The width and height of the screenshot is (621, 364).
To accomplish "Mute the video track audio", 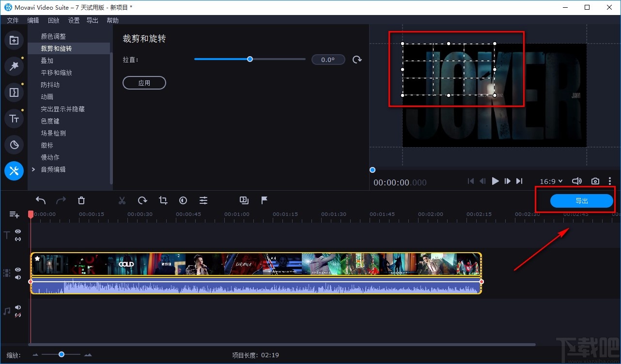I will (18, 277).
